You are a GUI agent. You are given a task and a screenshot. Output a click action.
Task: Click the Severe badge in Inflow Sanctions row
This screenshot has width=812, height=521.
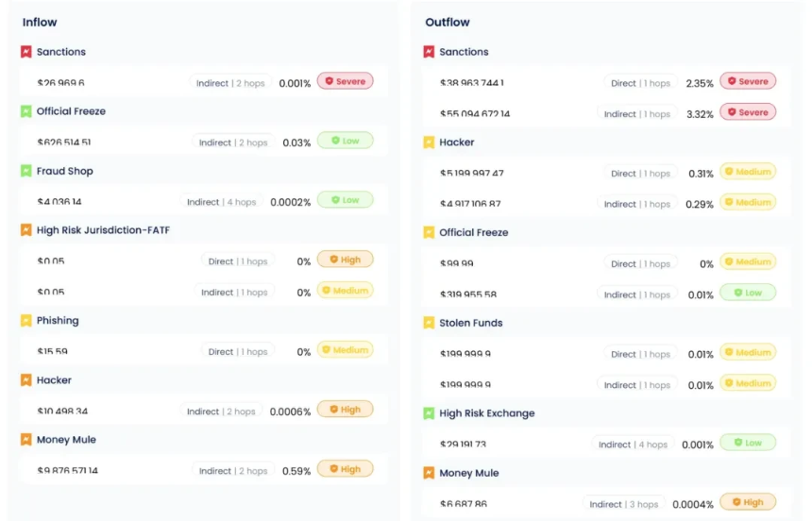pos(345,82)
